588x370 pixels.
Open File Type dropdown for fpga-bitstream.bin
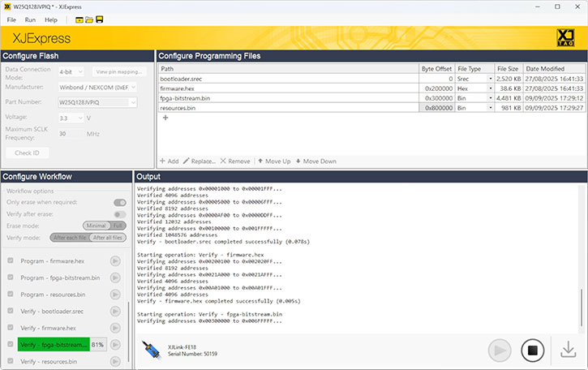[490, 98]
